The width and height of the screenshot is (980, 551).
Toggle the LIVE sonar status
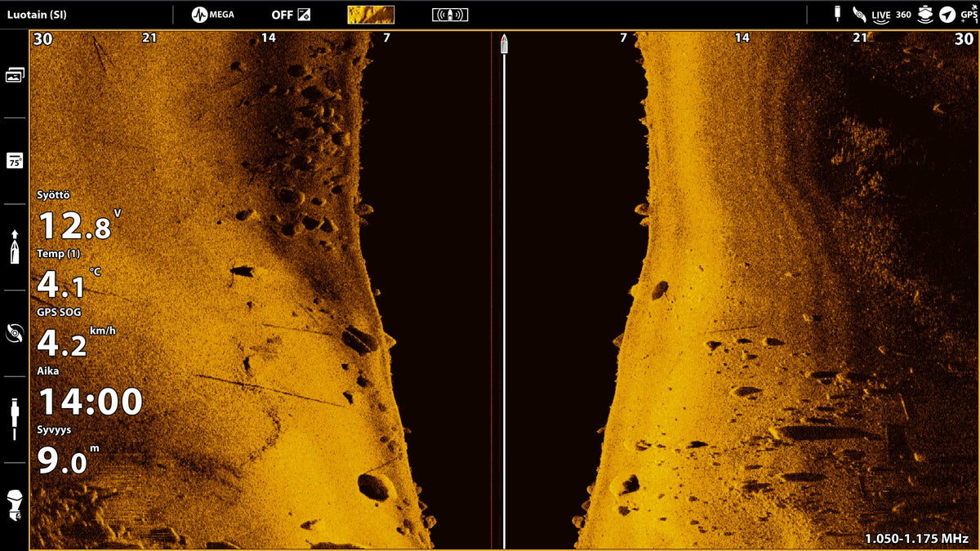point(880,15)
